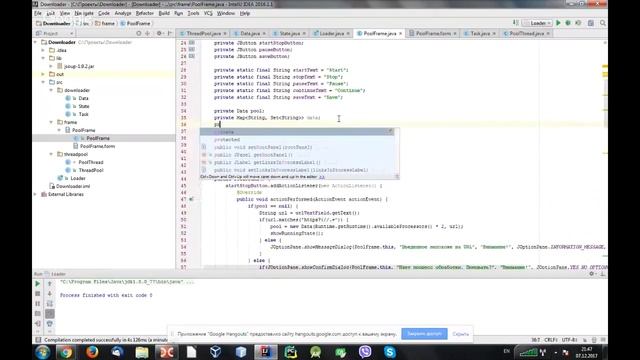Expand External Libraries node
The width and height of the screenshot is (640, 360).
(x=36, y=194)
